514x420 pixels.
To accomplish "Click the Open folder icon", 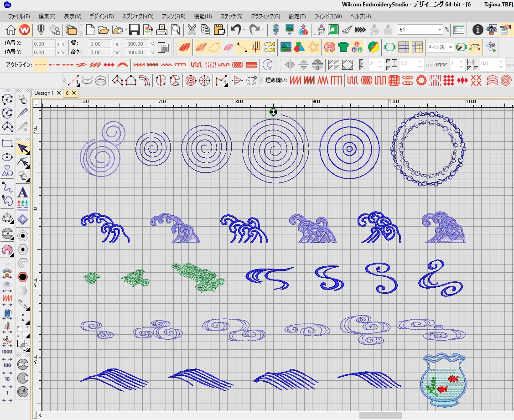I will pyautogui.click(x=104, y=30).
